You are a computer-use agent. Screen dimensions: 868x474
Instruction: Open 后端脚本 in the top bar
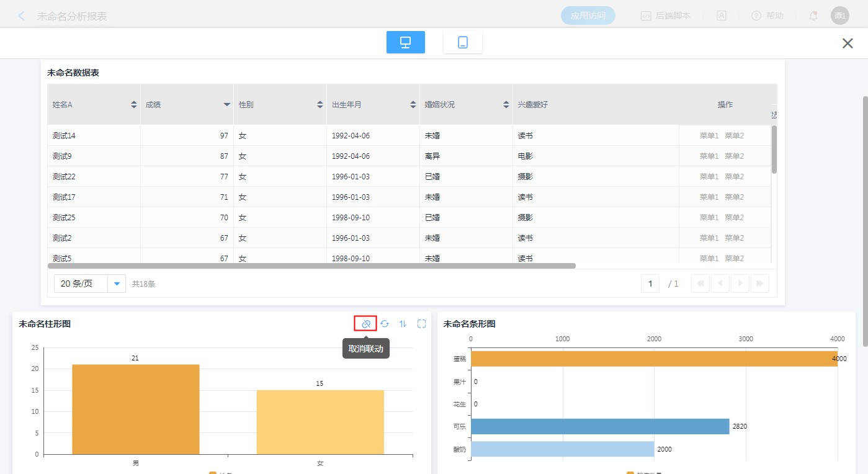(x=665, y=16)
